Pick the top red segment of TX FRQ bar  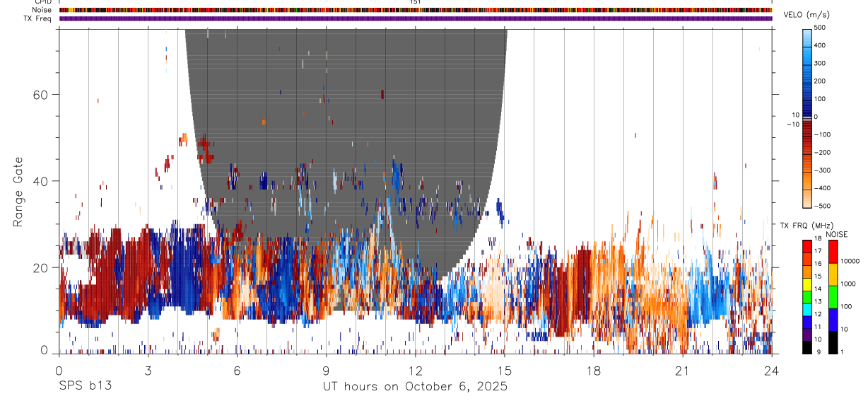[x=807, y=247]
